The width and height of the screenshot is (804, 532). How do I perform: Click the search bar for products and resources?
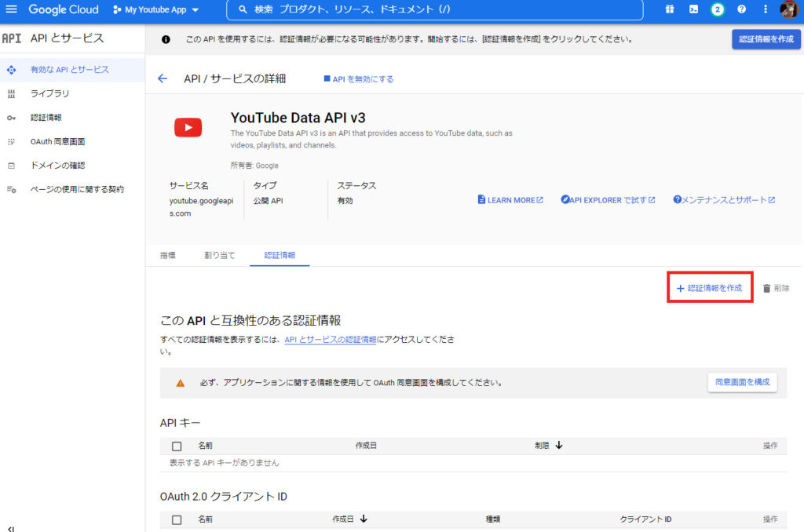434,9
